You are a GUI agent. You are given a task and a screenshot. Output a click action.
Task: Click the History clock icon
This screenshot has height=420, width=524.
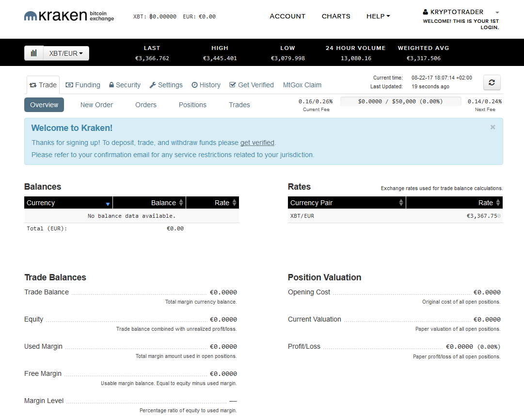194,85
